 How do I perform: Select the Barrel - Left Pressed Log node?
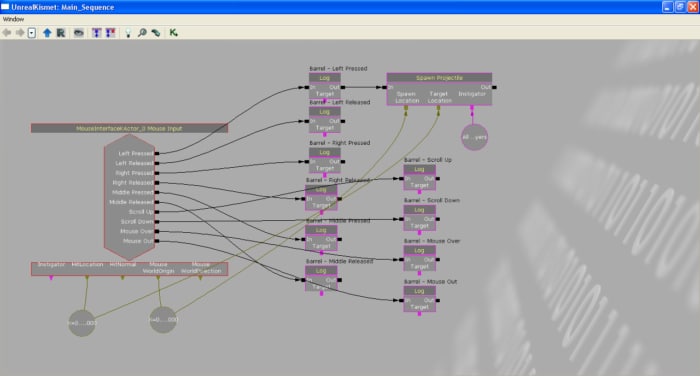click(325, 85)
